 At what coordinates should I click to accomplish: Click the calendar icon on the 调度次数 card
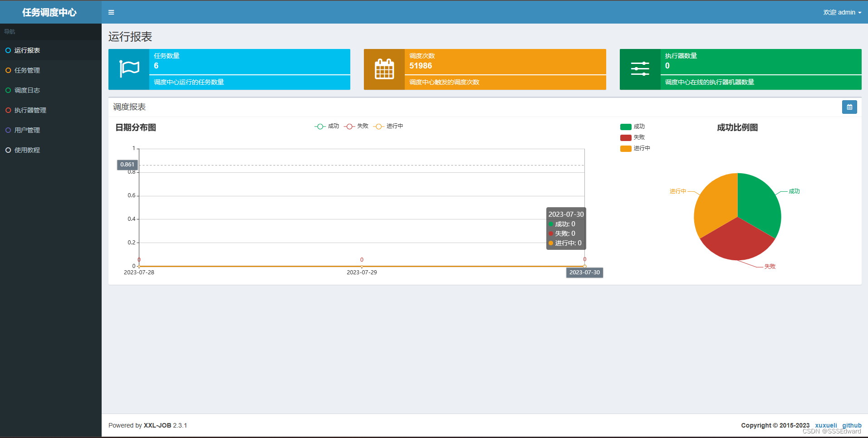(x=384, y=69)
